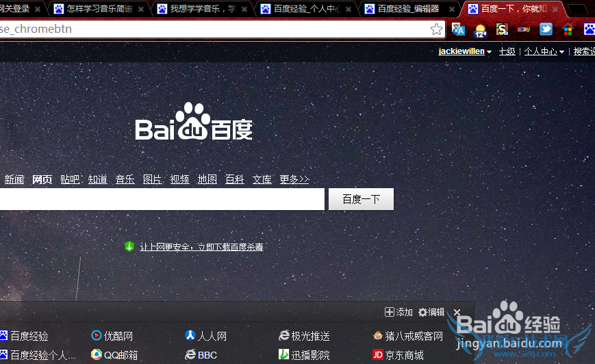Open the QQ邮箱 shortcut

pos(114,355)
